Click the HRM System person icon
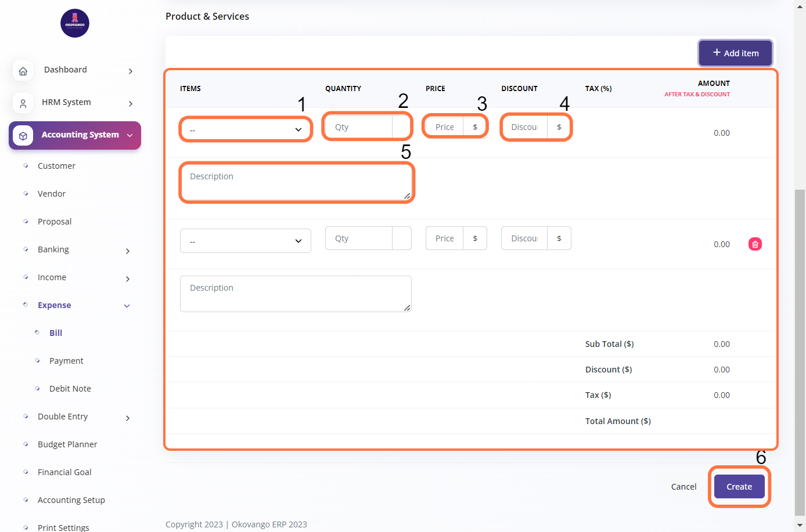Viewport: 806px width, 532px height. (23, 103)
